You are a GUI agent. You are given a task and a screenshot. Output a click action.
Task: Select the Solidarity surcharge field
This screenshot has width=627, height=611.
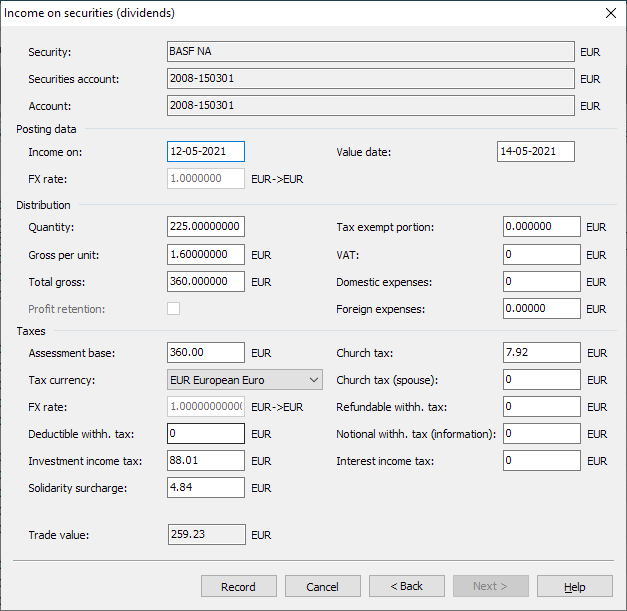[206, 487]
